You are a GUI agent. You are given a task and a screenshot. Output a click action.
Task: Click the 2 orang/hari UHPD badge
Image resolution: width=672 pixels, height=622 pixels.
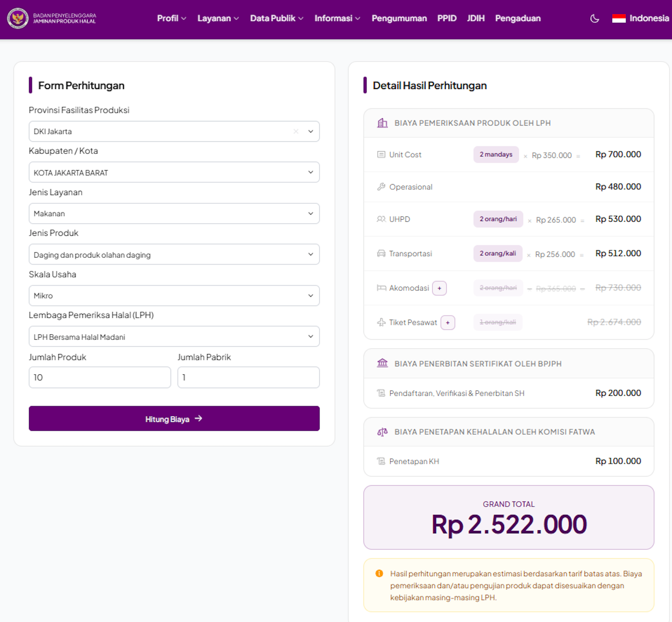coord(498,219)
